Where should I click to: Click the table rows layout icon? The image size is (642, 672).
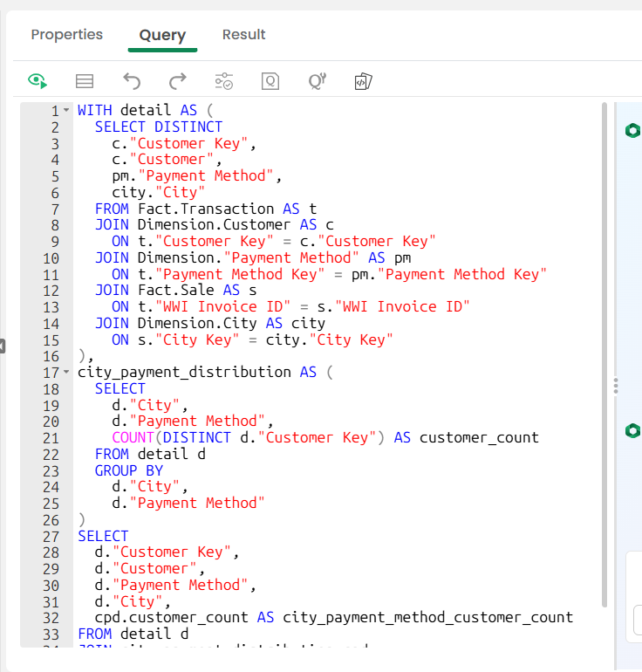[x=85, y=81]
